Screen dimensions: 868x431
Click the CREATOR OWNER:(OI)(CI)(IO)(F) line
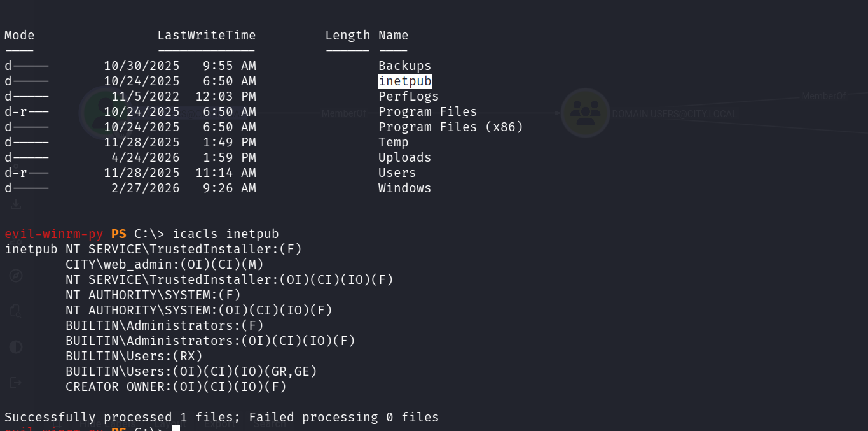point(176,386)
